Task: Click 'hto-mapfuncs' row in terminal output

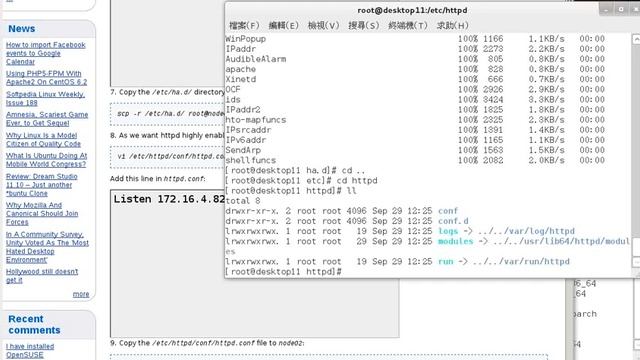Action: 415,120
